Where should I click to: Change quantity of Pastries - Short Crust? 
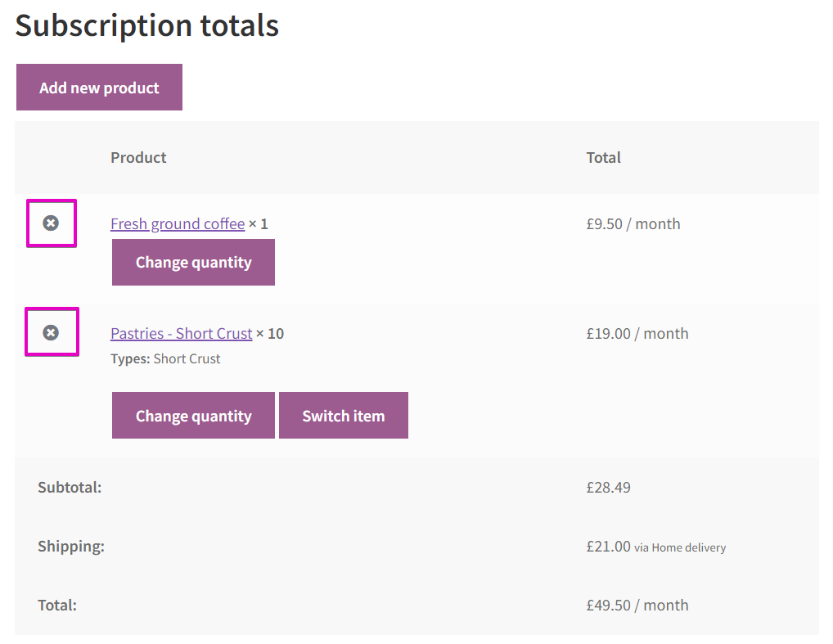(193, 416)
